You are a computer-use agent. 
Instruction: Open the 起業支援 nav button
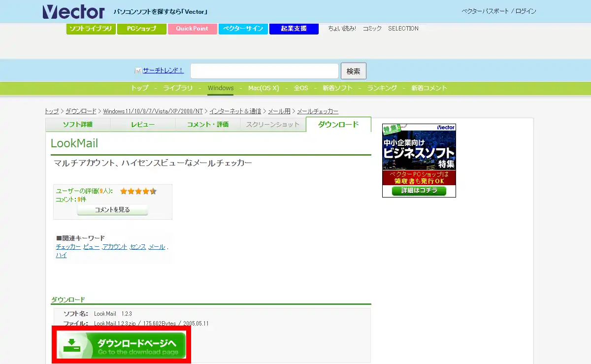click(x=294, y=29)
